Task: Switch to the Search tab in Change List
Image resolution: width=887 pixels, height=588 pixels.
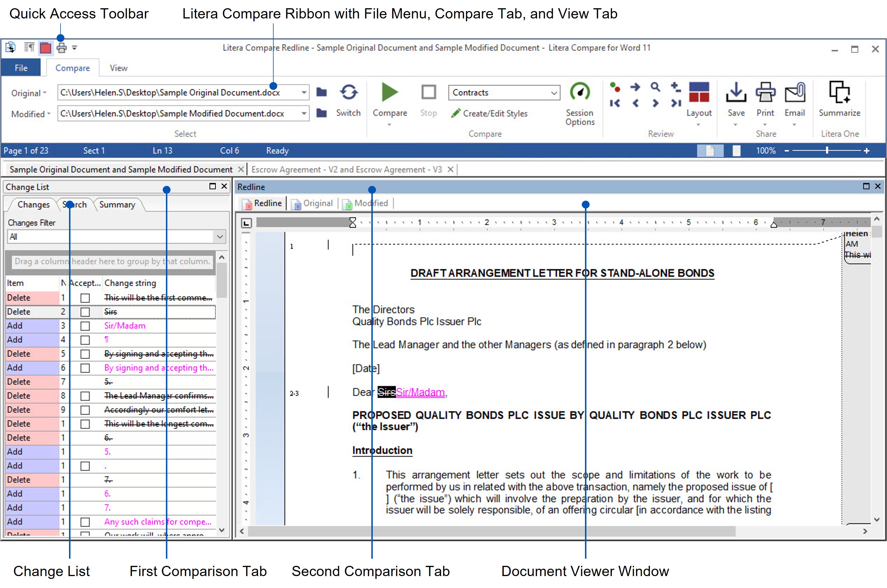Action: coord(75,204)
